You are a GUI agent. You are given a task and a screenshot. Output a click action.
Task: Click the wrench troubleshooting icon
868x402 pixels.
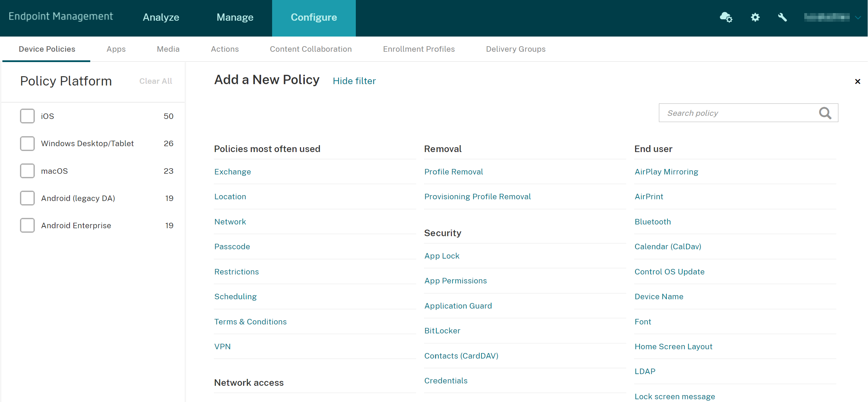coord(782,17)
